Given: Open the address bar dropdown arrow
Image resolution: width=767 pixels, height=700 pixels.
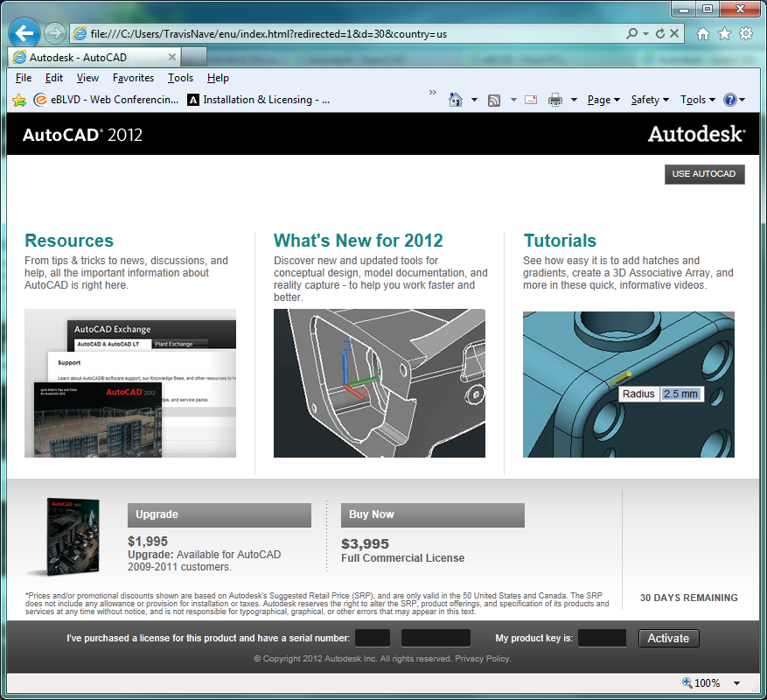Looking at the screenshot, I should (645, 34).
